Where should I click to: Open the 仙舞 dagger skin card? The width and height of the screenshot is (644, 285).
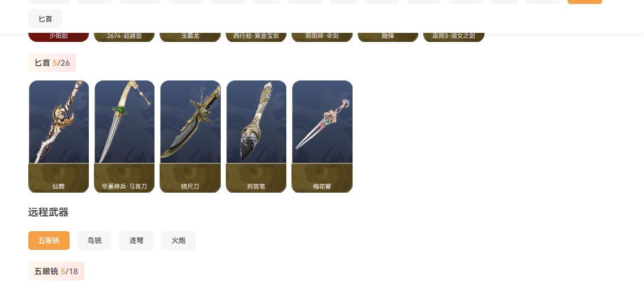59,136
